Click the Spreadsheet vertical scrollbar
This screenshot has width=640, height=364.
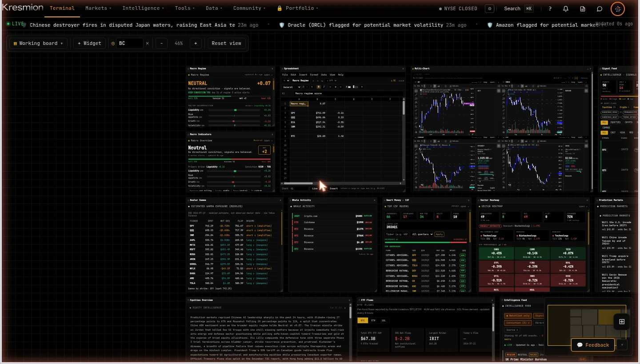click(404, 140)
